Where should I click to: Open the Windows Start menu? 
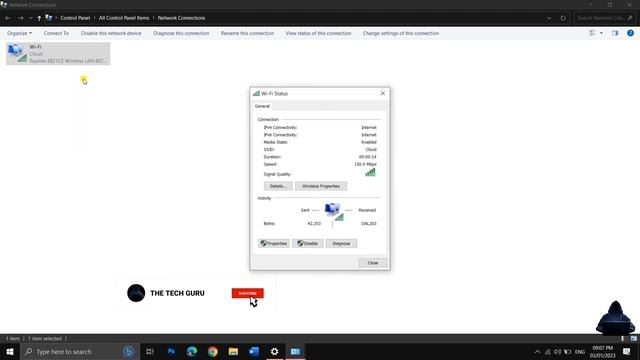pyautogui.click(x=9, y=351)
